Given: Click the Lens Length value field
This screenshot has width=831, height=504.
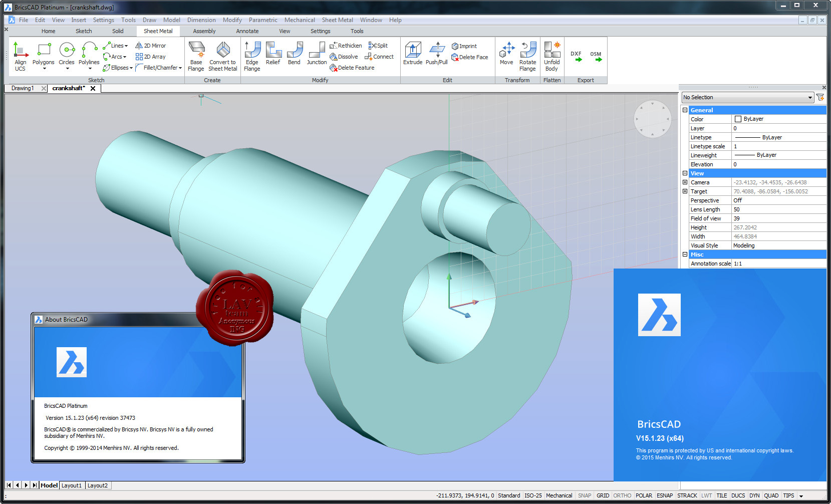Looking at the screenshot, I should tap(778, 209).
